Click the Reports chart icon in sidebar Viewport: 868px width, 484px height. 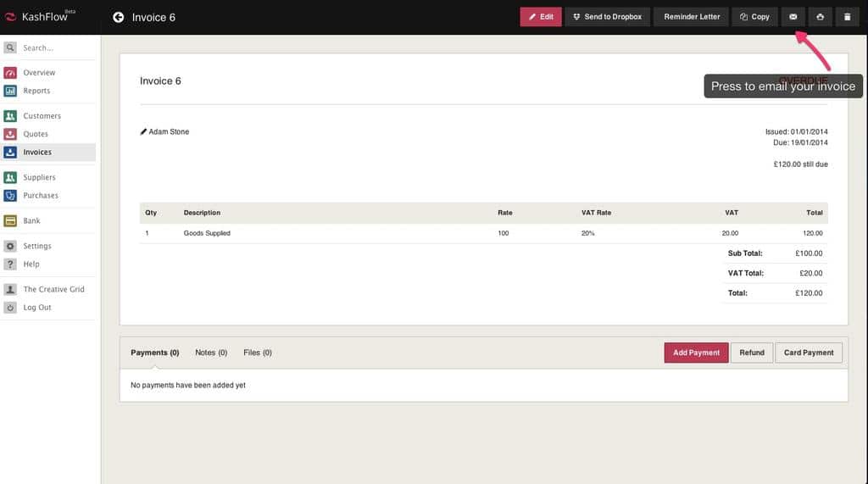10,91
